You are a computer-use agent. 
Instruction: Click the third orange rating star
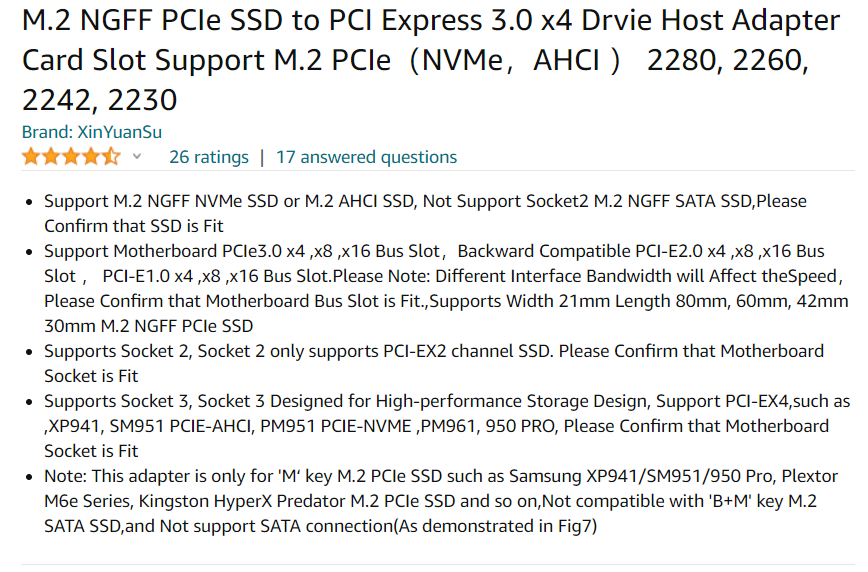pos(71,157)
